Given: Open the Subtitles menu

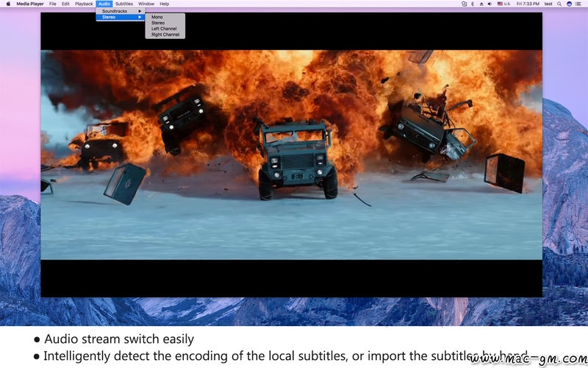Looking at the screenshot, I should pos(124,4).
